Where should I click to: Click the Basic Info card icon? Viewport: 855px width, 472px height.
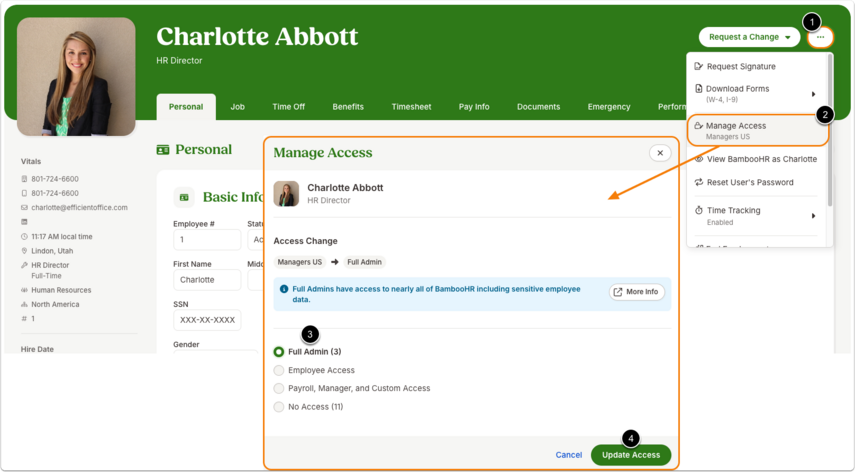[184, 197]
